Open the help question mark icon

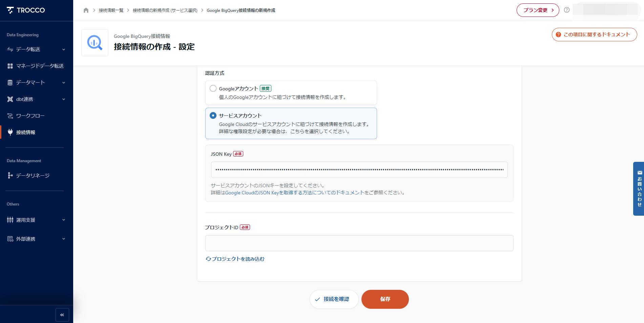(x=566, y=10)
